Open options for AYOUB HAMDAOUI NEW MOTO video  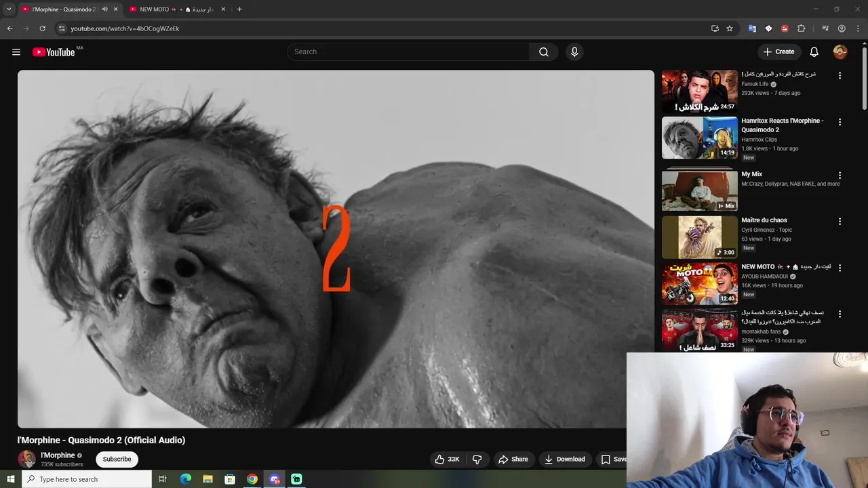point(840,268)
